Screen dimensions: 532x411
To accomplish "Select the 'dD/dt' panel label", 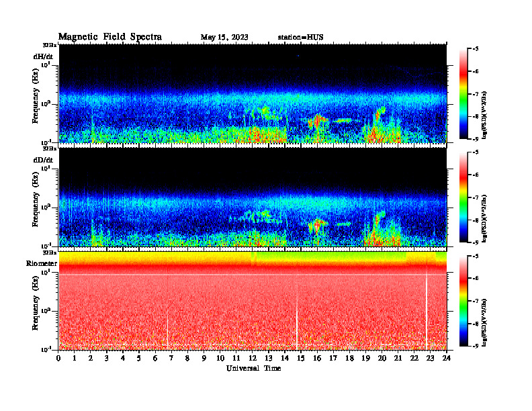I will [43, 160].
